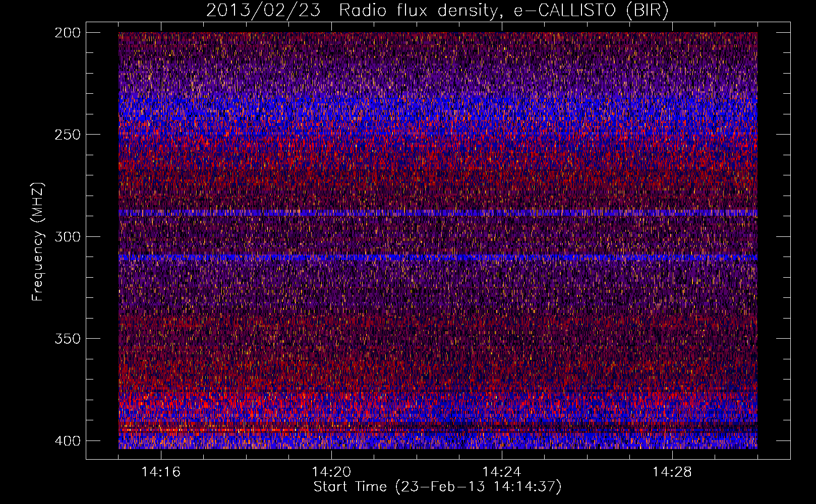The image size is (816, 504).
Task: Click the 14:20 time tick label
Action: coord(331,472)
